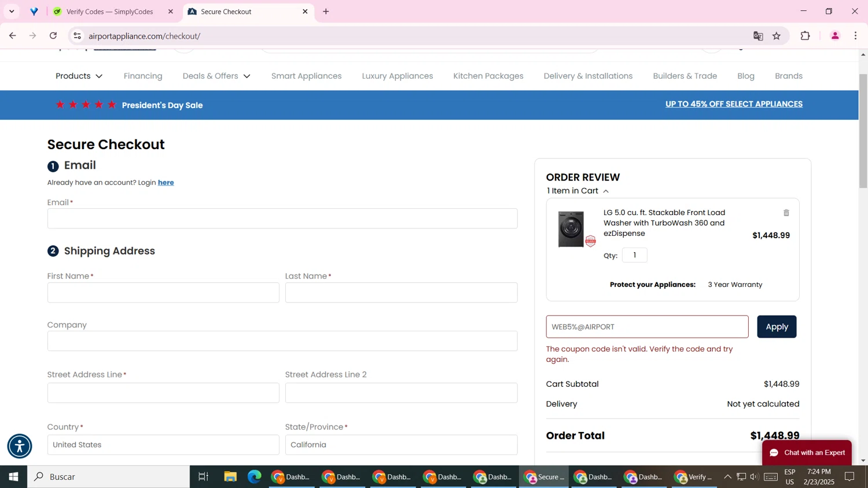This screenshot has width=868, height=488.
Task: Open the notifications center
Action: coord(849,477)
